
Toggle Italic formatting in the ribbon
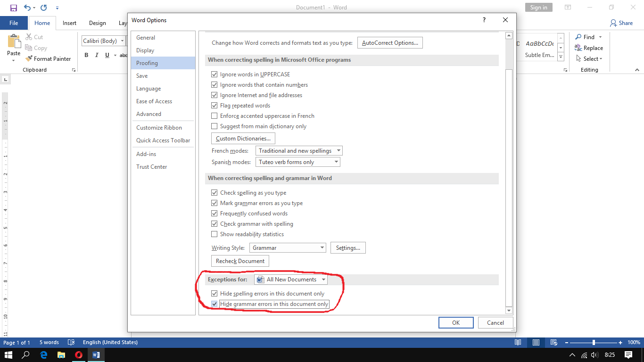click(97, 55)
